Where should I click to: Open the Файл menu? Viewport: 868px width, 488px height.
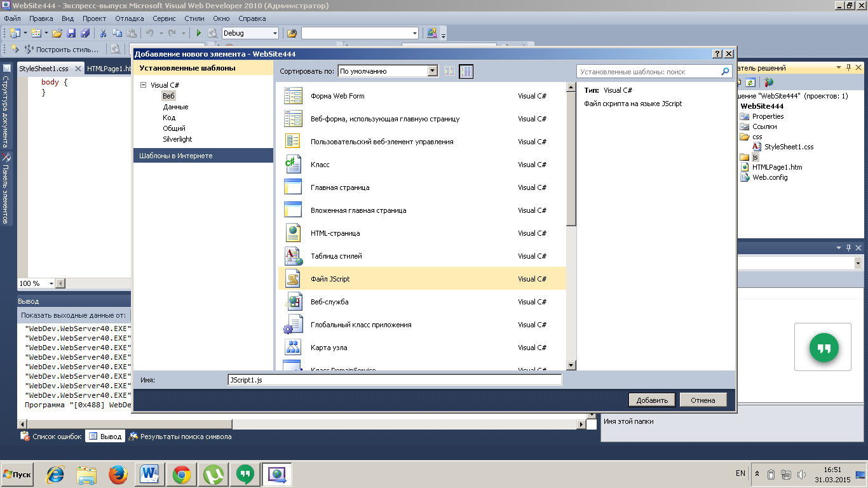[13, 18]
